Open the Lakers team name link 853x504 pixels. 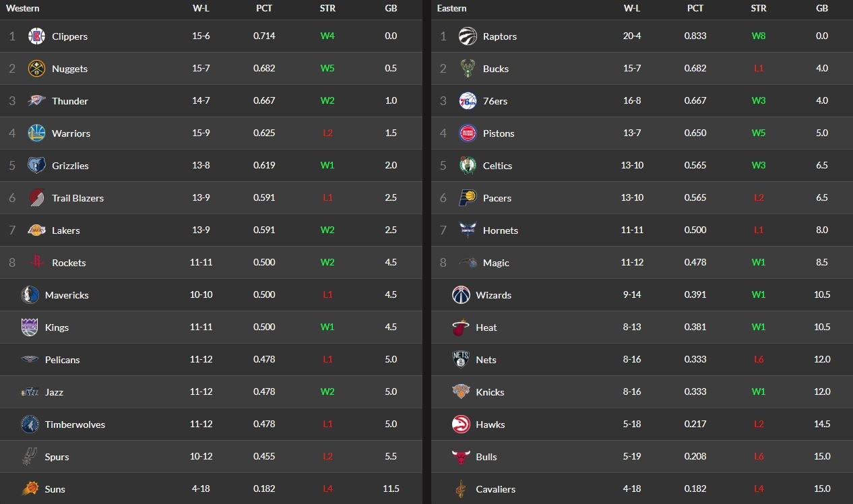coord(66,230)
